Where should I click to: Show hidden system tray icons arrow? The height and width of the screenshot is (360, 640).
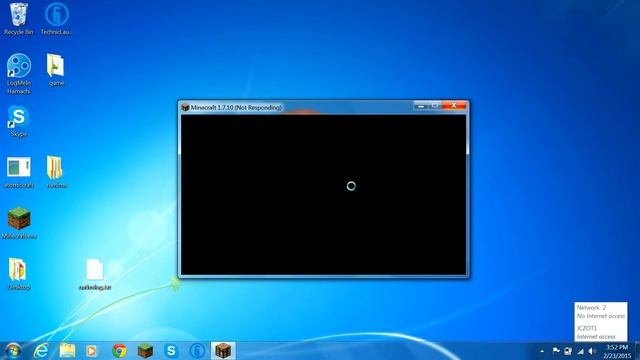pyautogui.click(x=542, y=351)
